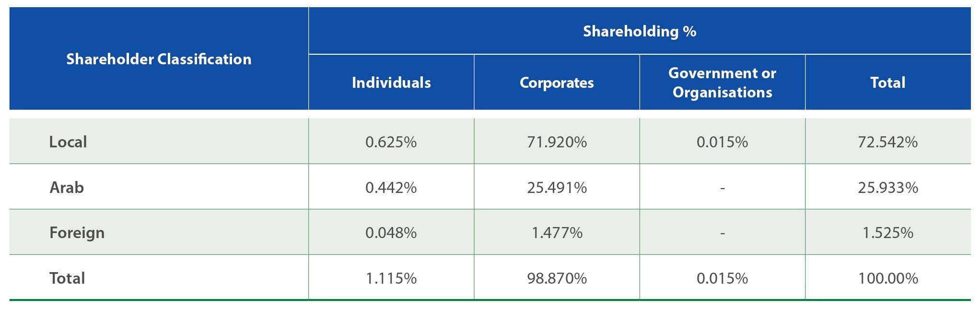Click the Total row label
980x312 pixels.
pos(67,278)
